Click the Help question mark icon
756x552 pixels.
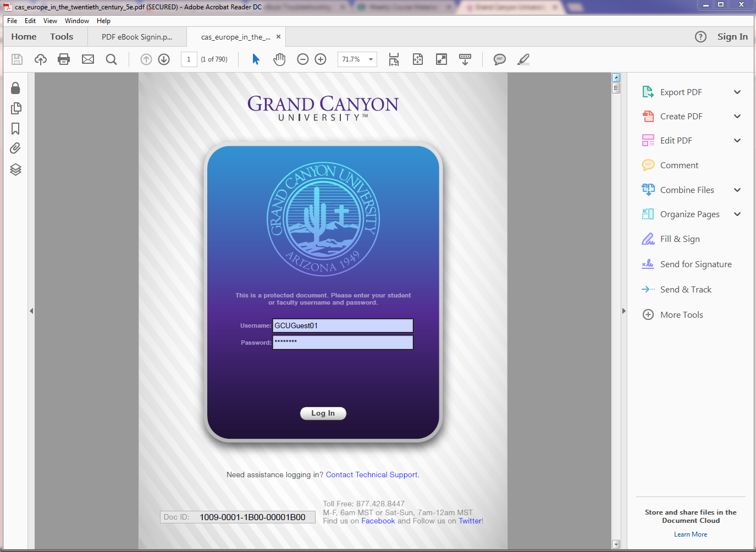pos(700,37)
